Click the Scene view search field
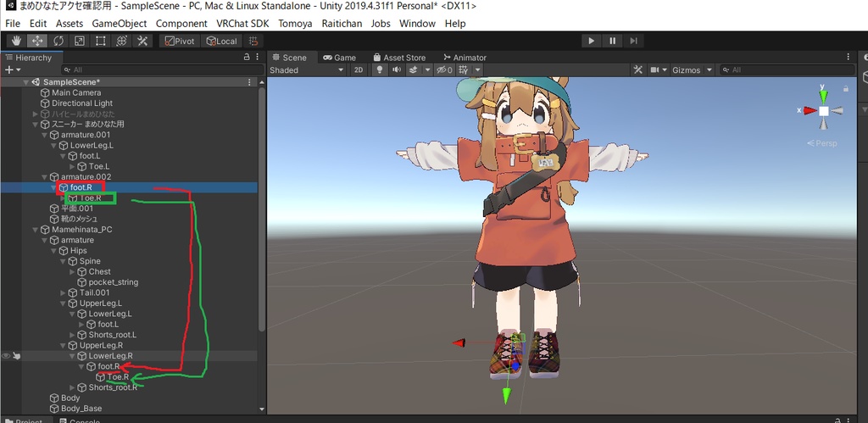Image resolution: width=868 pixels, height=423 pixels. coord(787,70)
